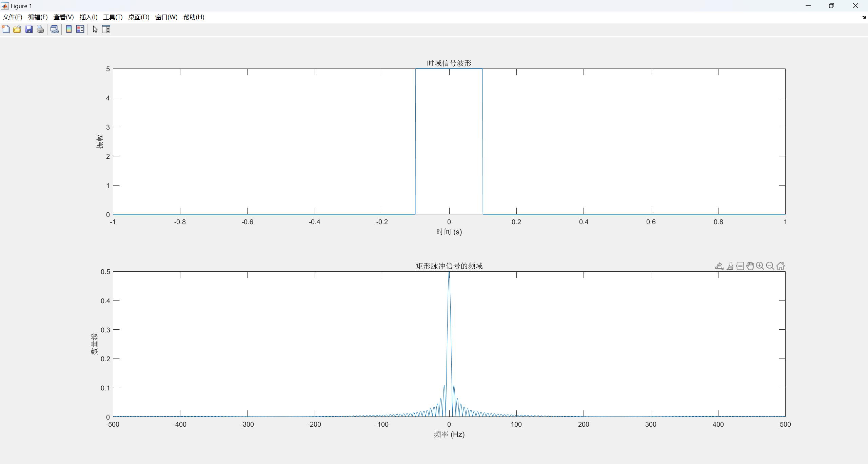868x464 pixels.
Task: Select the brush data tool
Action: point(730,266)
